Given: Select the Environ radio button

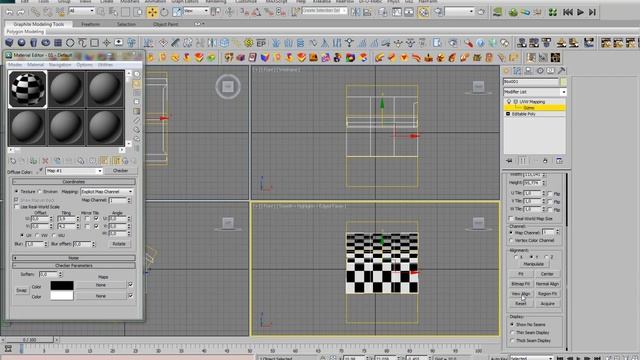Looking at the screenshot, I should click(x=40, y=191).
